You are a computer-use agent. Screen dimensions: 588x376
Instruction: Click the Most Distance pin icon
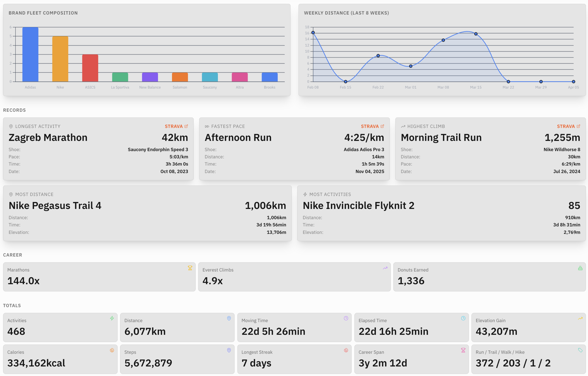(x=11, y=194)
